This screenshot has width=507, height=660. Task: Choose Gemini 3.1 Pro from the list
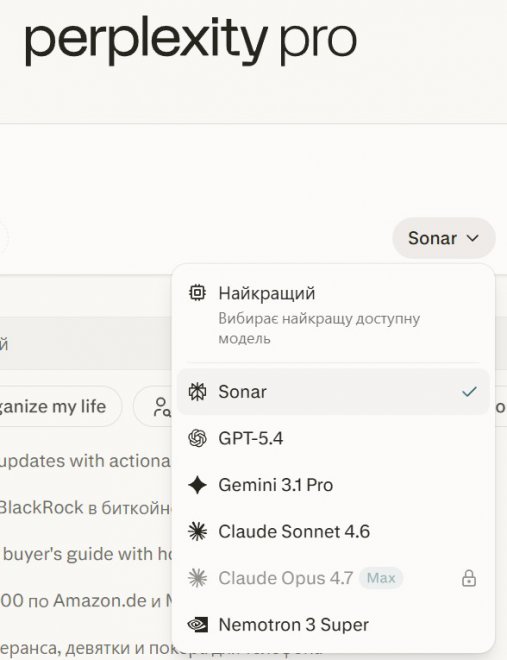(333, 485)
